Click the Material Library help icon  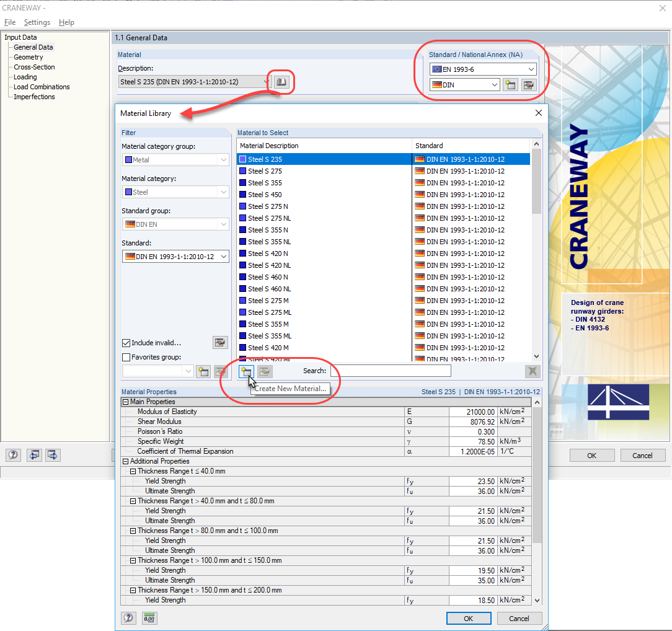point(128,618)
